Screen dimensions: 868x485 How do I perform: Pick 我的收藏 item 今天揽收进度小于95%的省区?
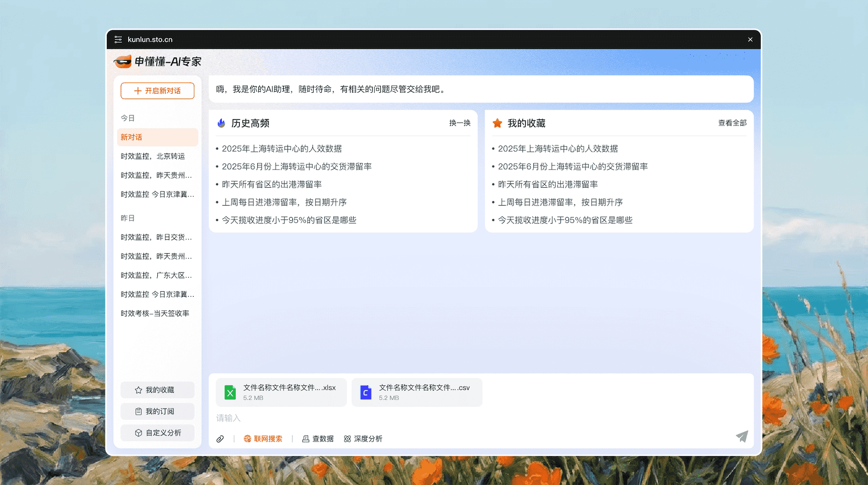[x=565, y=220]
